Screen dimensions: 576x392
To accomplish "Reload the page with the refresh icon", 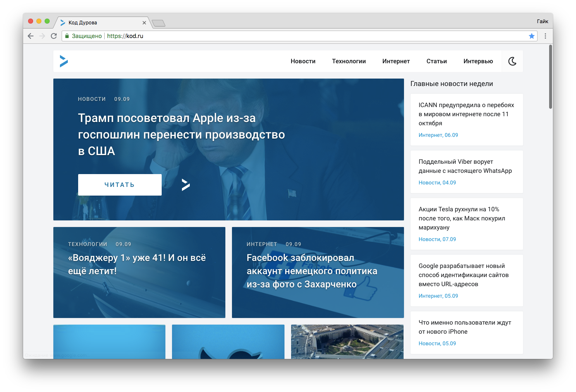I will coord(54,36).
